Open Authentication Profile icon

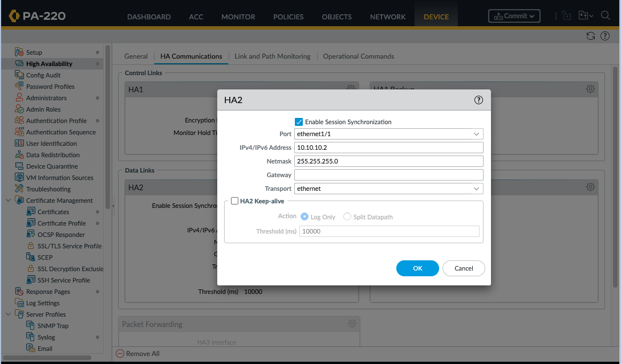[19, 121]
